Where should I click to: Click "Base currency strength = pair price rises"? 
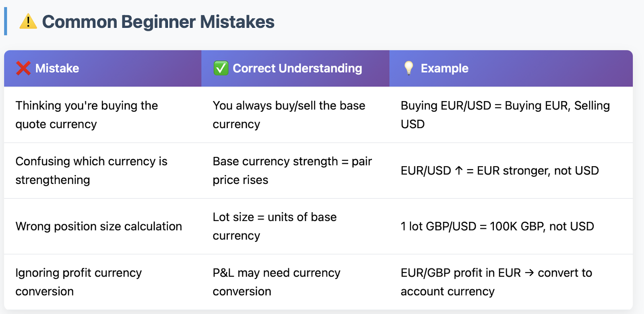[x=292, y=170]
